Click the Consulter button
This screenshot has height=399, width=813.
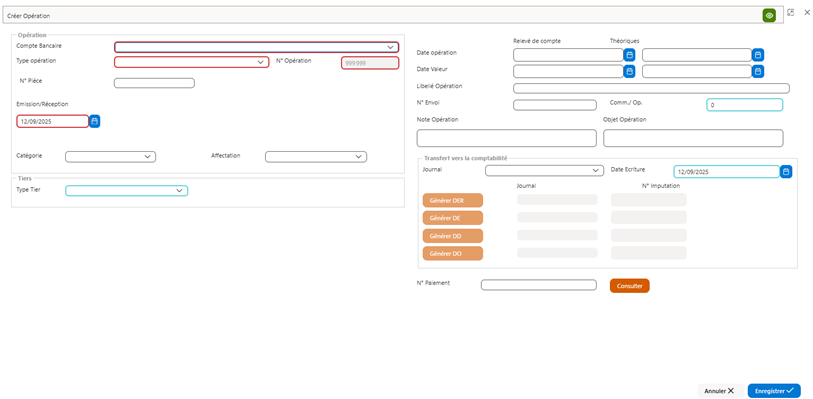pos(629,286)
